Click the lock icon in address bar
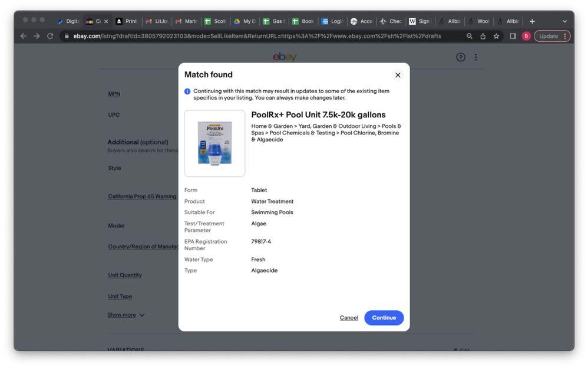 point(67,36)
